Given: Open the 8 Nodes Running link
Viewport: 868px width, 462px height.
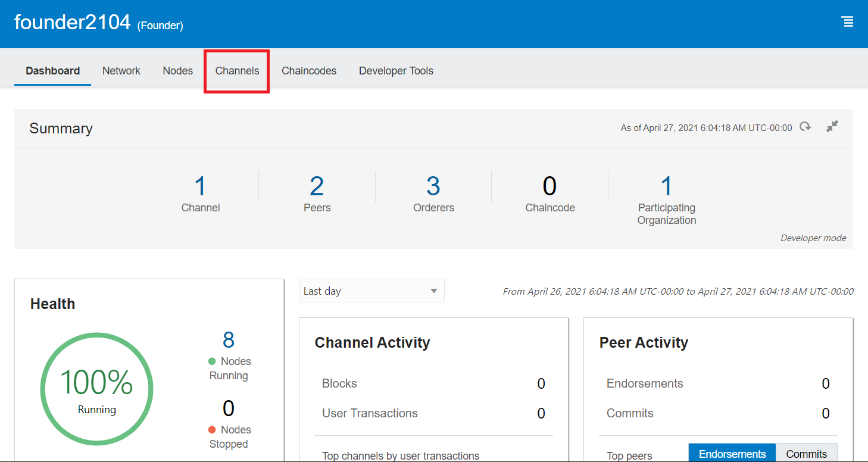Looking at the screenshot, I should [229, 340].
